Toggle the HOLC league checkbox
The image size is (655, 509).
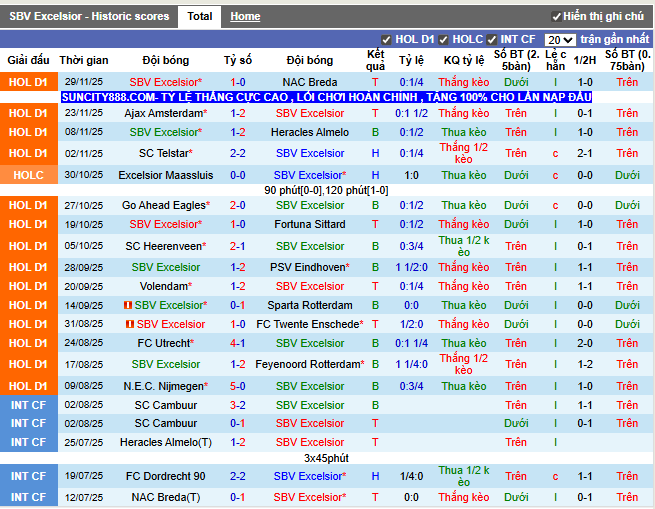[444, 40]
